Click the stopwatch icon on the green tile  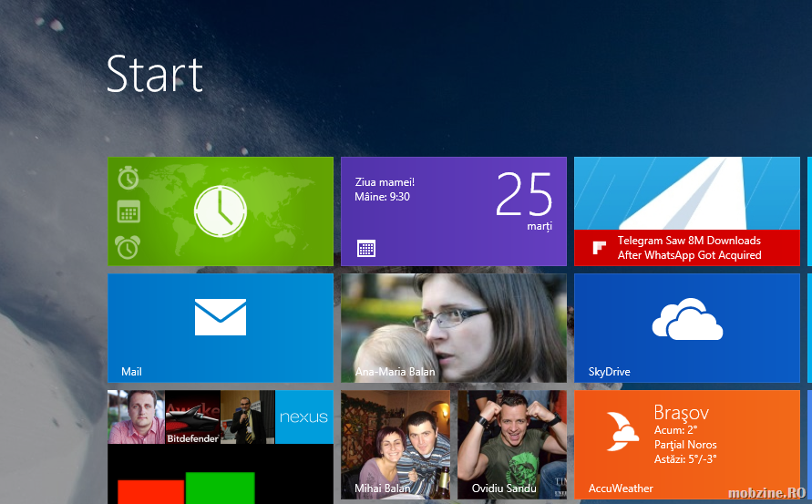(128, 178)
